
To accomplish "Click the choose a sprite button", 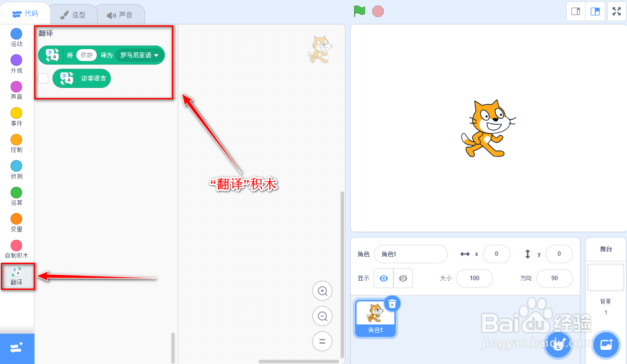I will (558, 344).
